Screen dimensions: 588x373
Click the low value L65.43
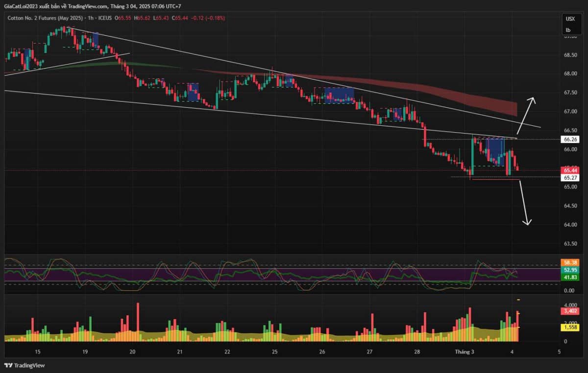click(160, 18)
